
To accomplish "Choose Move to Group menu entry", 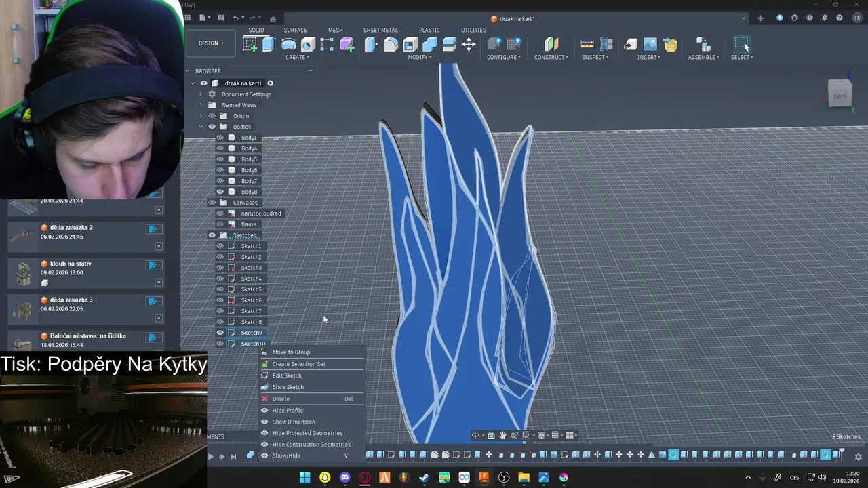I will pos(312,352).
